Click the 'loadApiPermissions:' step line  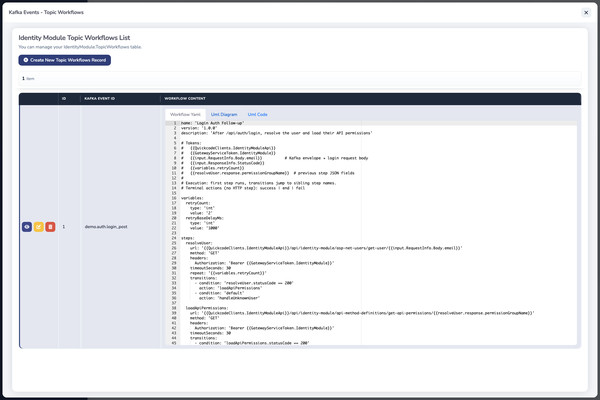tap(207, 308)
